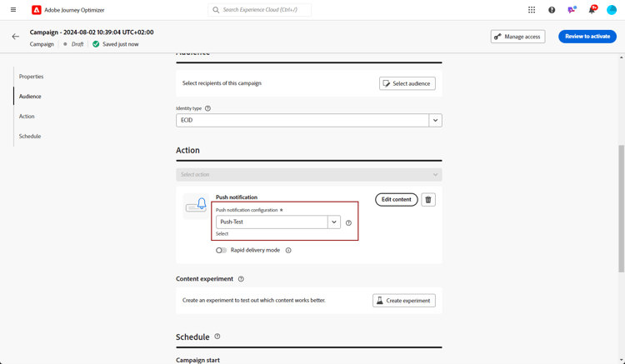Expand the Push-Test configuration dropdown
The width and height of the screenshot is (625, 364).
pos(334,222)
